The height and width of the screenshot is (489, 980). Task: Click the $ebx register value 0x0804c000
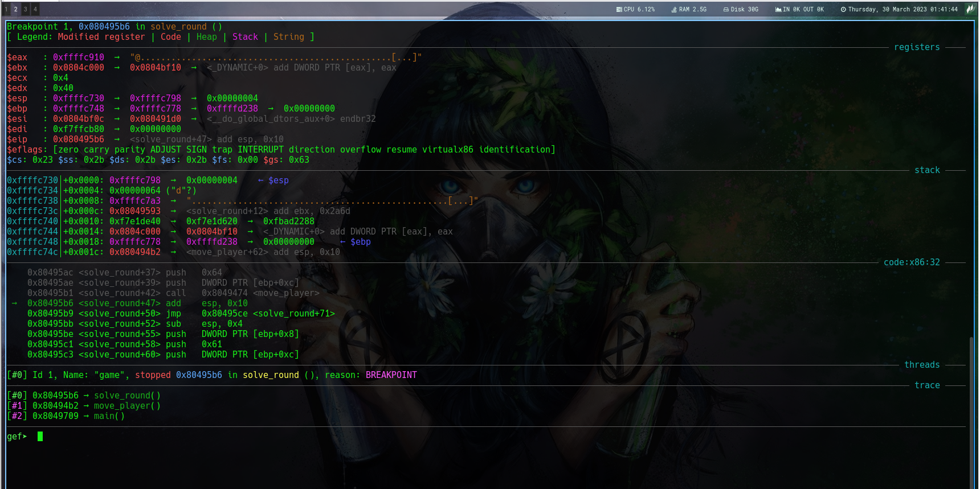[x=79, y=68]
